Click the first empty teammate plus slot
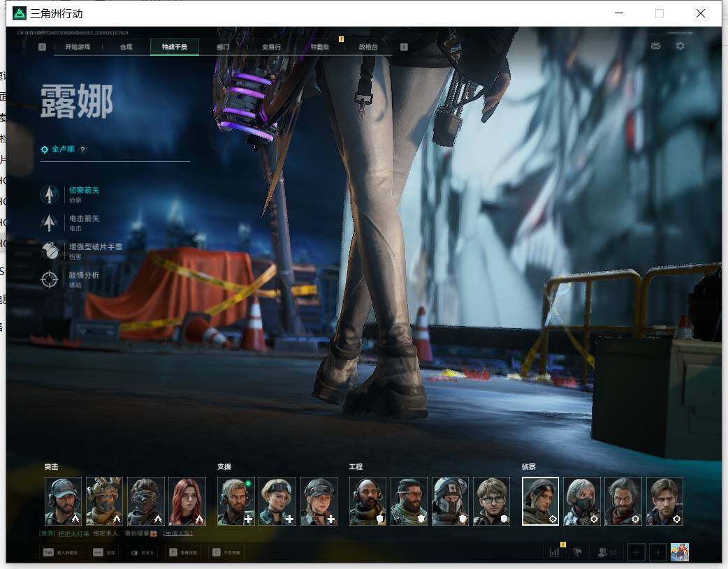 point(636,552)
